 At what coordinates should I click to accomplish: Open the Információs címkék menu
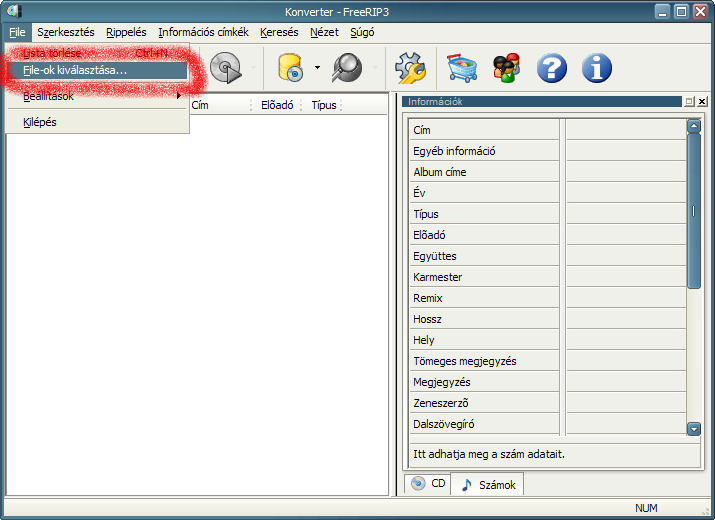pos(203,32)
